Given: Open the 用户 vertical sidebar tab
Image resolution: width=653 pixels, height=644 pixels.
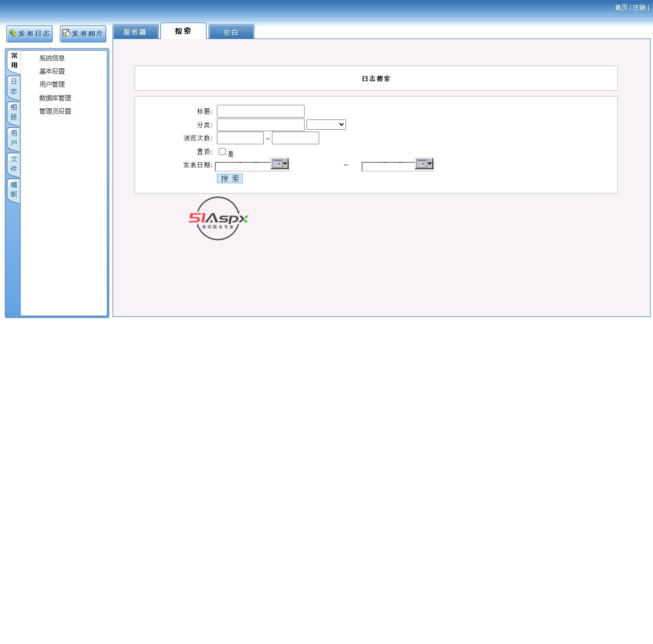Looking at the screenshot, I should (14, 138).
